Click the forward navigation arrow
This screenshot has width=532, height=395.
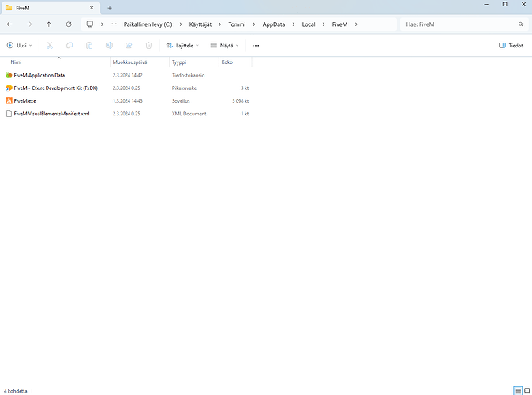pyautogui.click(x=29, y=24)
